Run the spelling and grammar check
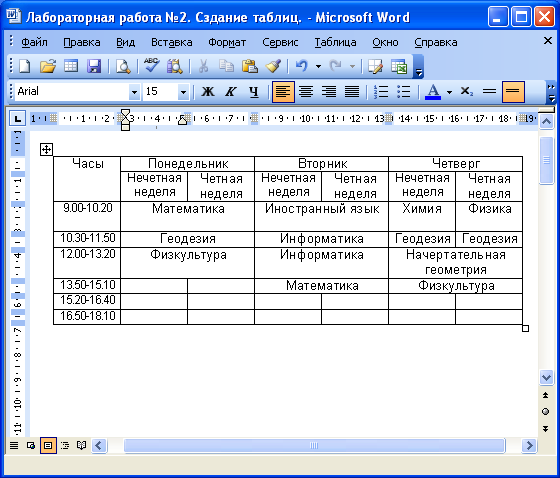This screenshot has height=478, width=560. click(x=152, y=66)
